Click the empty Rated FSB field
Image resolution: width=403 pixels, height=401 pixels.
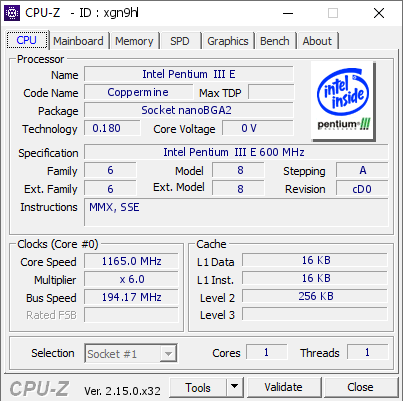(131, 315)
